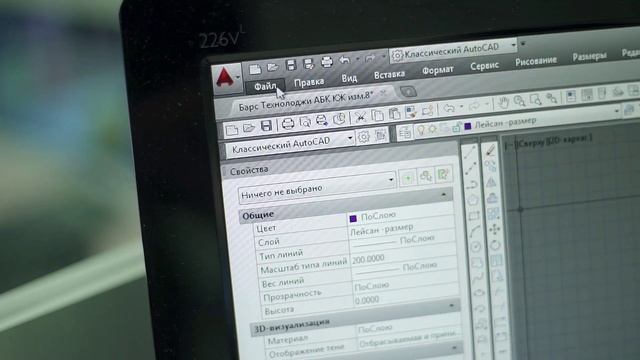This screenshot has width=640, height=360.
Task: Click Cut scissors icon in Standard toolbar
Action: [360, 117]
